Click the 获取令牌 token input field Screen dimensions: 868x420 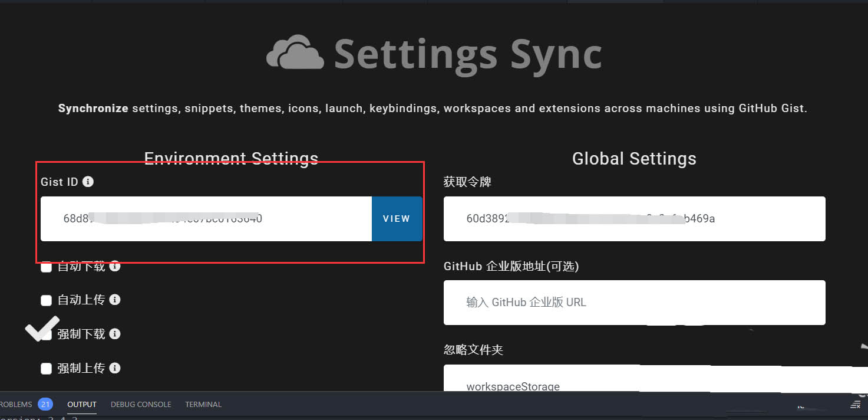[x=634, y=219]
